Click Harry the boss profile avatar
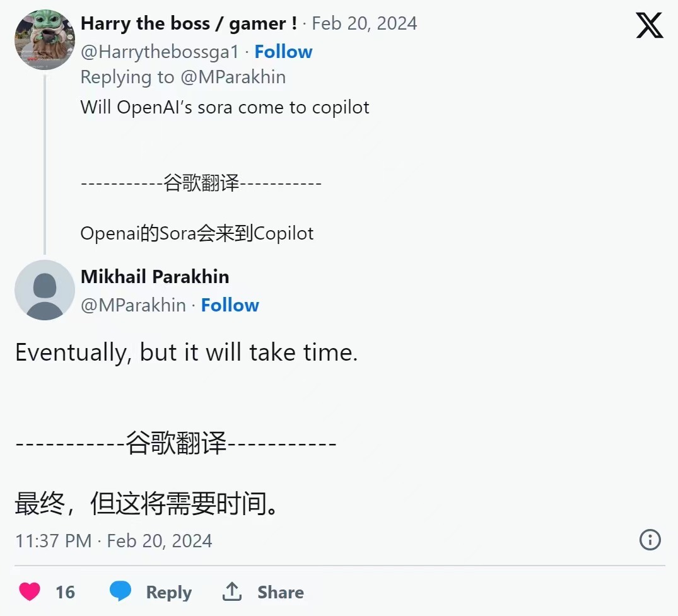Viewport: 678px width, 616px height. [x=44, y=40]
